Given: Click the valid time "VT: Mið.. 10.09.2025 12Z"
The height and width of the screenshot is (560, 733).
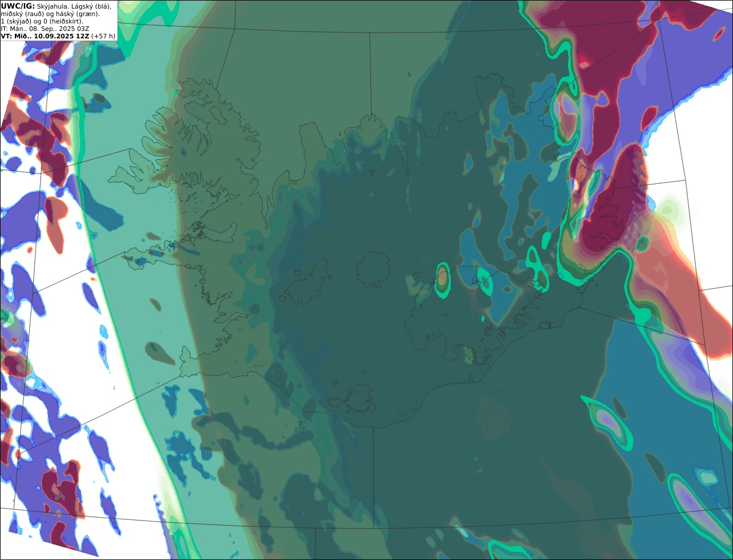Looking at the screenshot, I should [45, 36].
